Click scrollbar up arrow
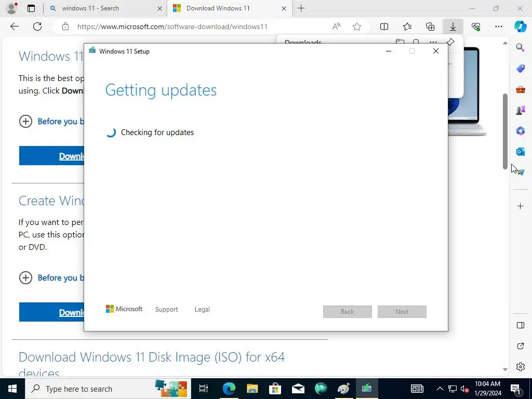Viewport: 532px width, 399px height. 505,43
